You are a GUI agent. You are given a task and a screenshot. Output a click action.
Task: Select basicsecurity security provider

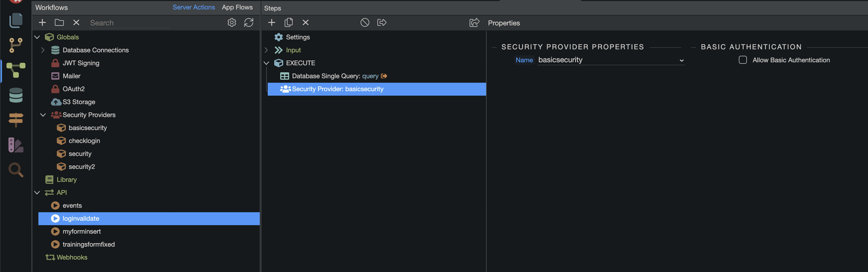click(87, 128)
